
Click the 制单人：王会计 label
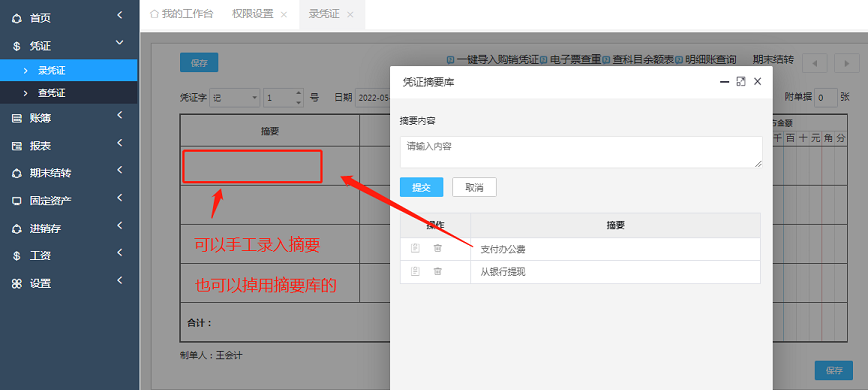tap(211, 355)
